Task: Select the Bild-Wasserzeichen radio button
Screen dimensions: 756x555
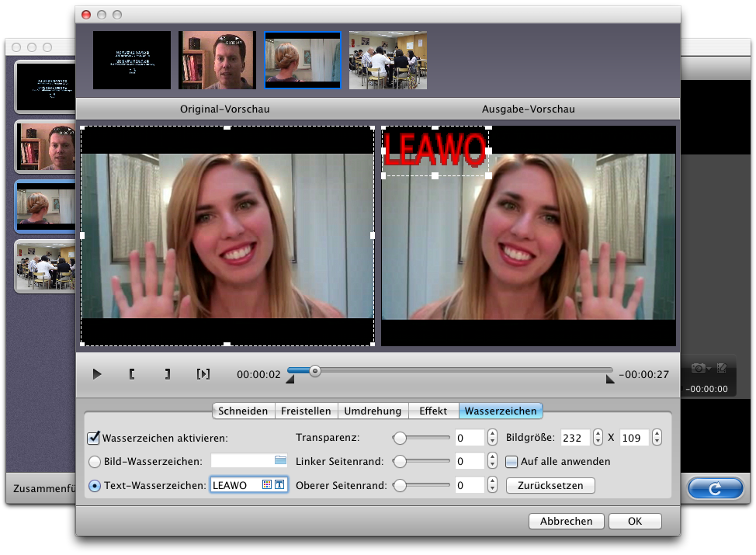Action: coord(95,462)
